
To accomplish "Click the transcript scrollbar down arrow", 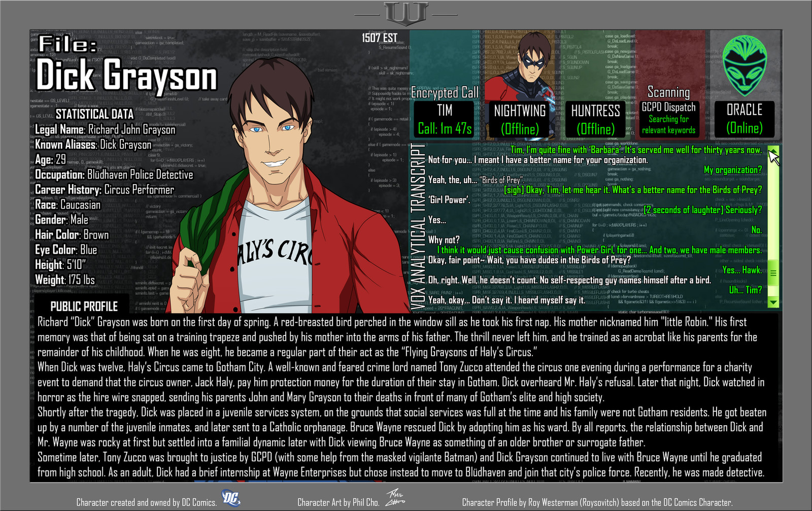I will (773, 302).
